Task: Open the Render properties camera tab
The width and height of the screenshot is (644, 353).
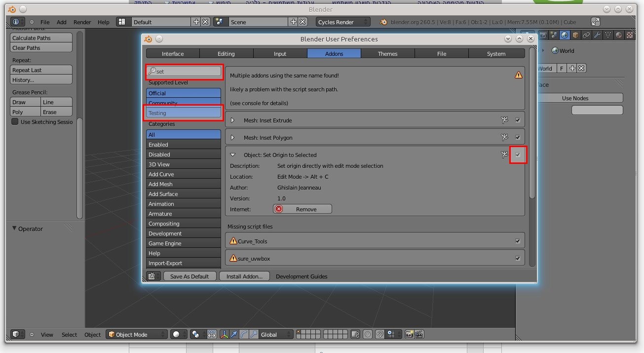Action: point(543,35)
